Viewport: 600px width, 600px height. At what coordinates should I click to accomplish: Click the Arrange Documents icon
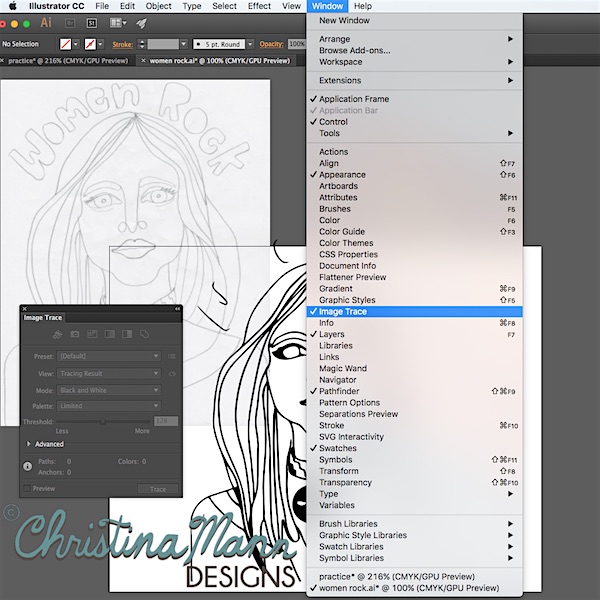coord(118,23)
